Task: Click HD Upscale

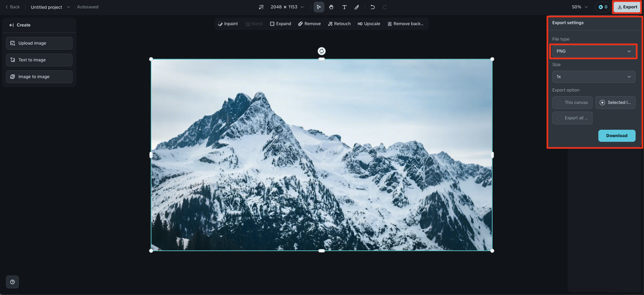Action: pos(369,24)
